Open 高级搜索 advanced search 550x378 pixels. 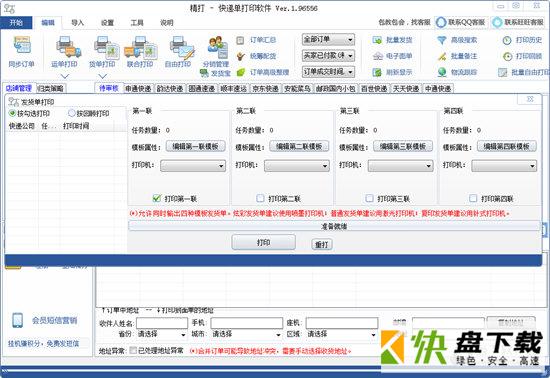[x=457, y=40]
